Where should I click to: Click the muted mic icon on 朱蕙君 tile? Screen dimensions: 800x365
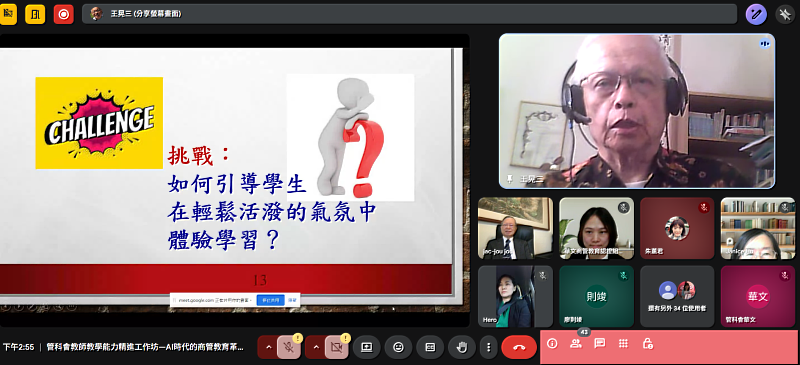coord(704,207)
